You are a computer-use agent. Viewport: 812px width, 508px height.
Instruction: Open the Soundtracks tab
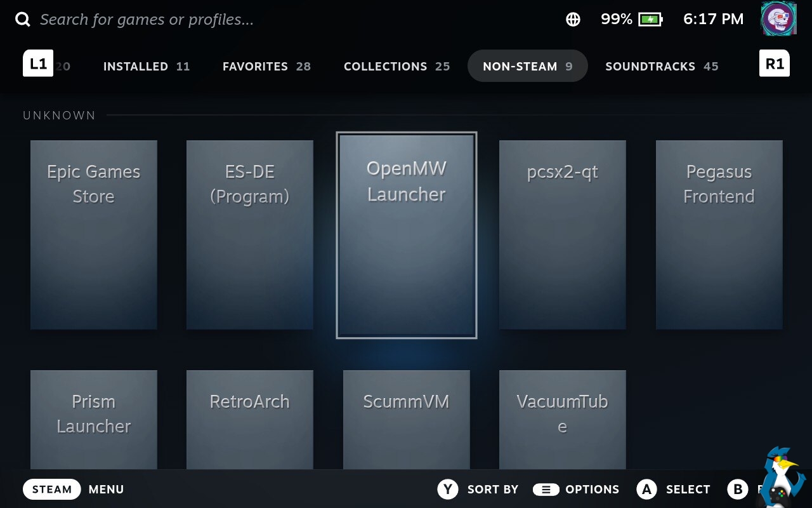coord(662,66)
